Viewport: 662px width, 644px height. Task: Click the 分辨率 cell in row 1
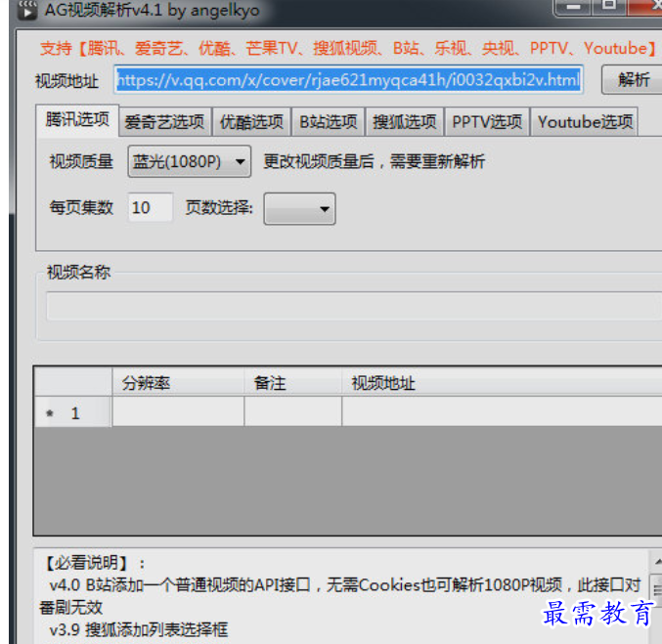pyautogui.click(x=178, y=412)
